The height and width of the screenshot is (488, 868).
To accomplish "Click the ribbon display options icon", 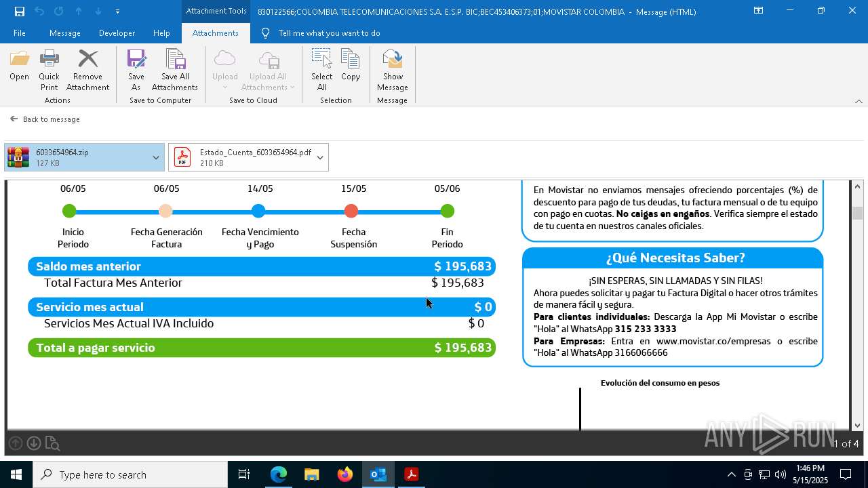I will click(759, 11).
